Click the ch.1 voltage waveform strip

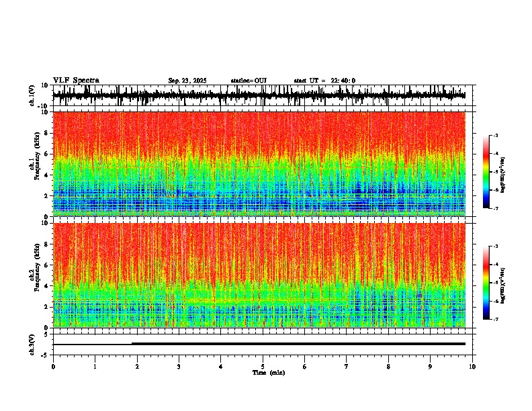tap(259, 95)
